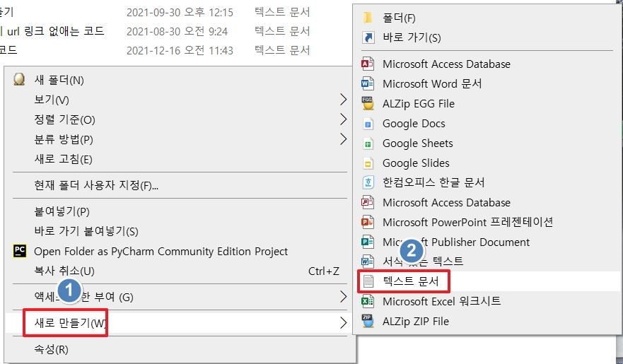Click the second Microsoft Access Database icon
Image resolution: width=623 pixels, height=364 pixels.
coord(368,202)
